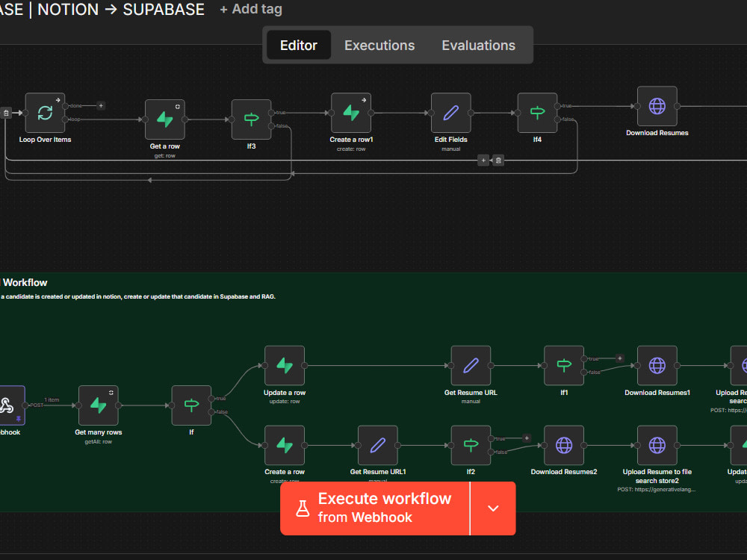Screen dimensions: 747x560
Task: Add node on If2 true output
Action: click(x=527, y=438)
